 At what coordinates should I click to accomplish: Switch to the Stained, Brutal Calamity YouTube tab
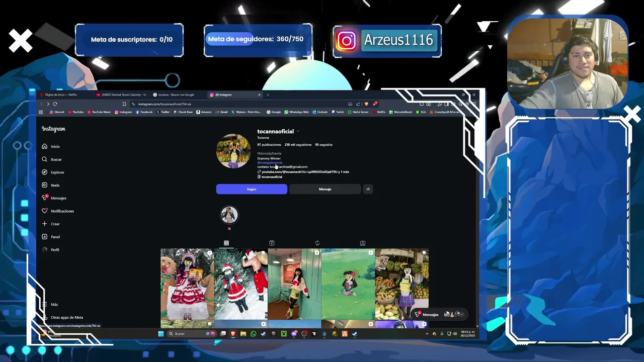(122, 95)
